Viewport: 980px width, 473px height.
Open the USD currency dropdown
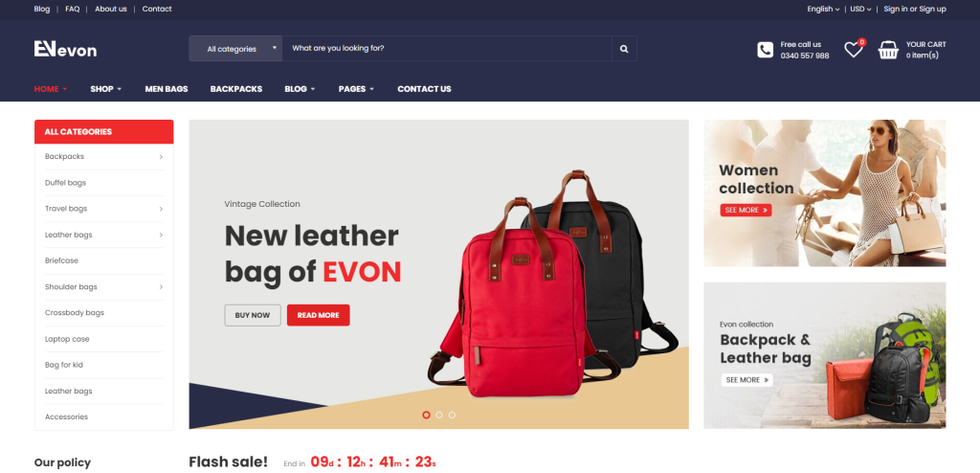[x=860, y=9]
